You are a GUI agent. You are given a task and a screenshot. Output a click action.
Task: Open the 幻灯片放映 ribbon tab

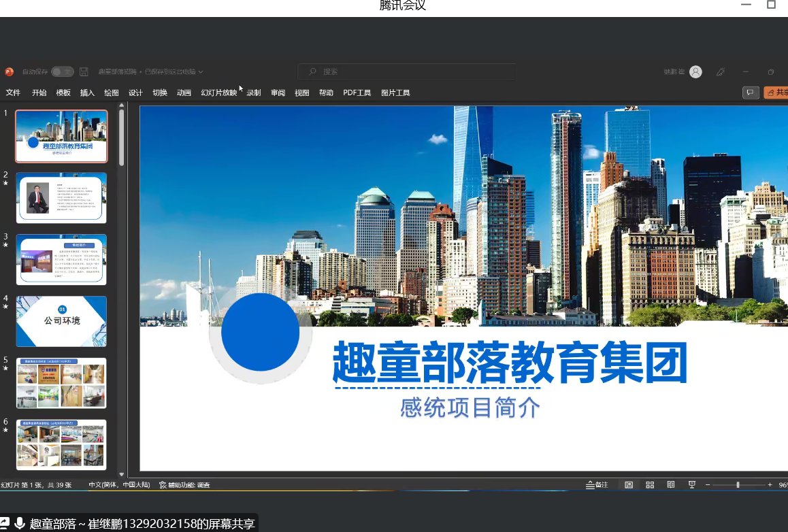point(218,93)
